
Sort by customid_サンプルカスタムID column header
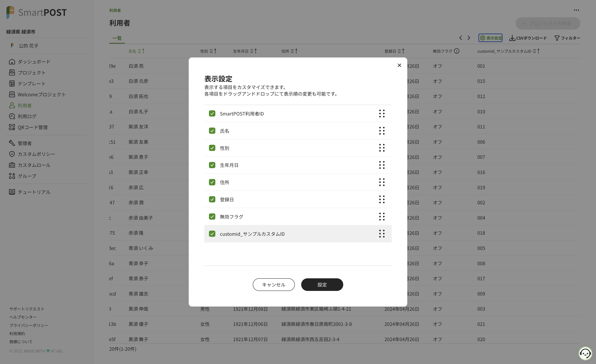click(508, 51)
